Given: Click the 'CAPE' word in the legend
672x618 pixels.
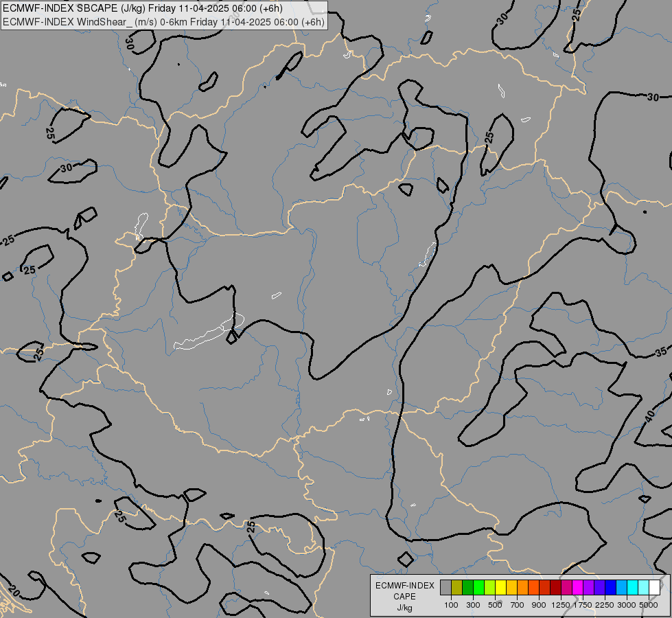Looking at the screenshot, I should (x=404, y=597).
